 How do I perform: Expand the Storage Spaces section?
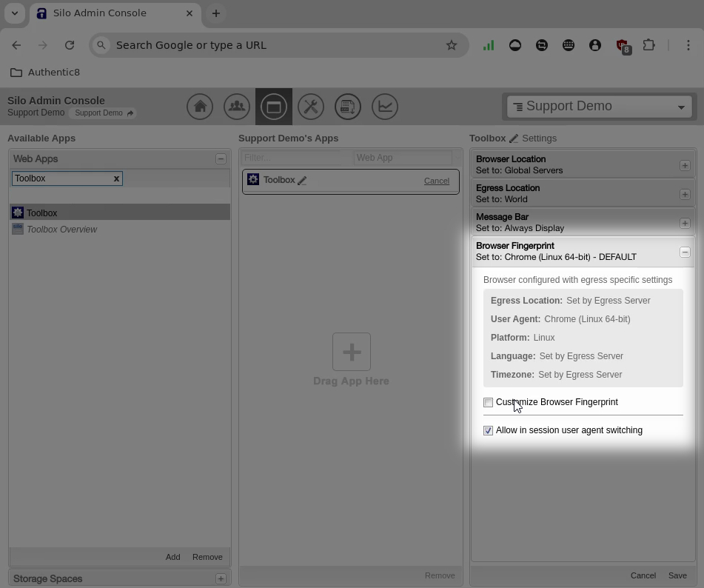[221, 578]
